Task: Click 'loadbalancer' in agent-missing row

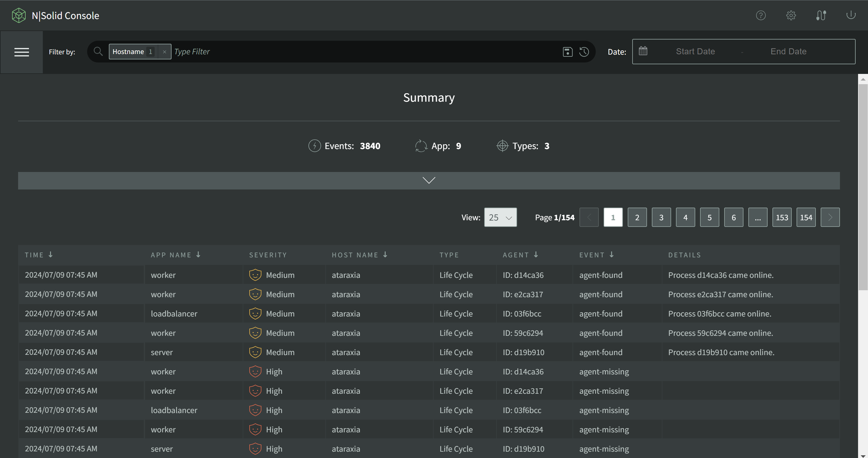Action: click(x=174, y=410)
